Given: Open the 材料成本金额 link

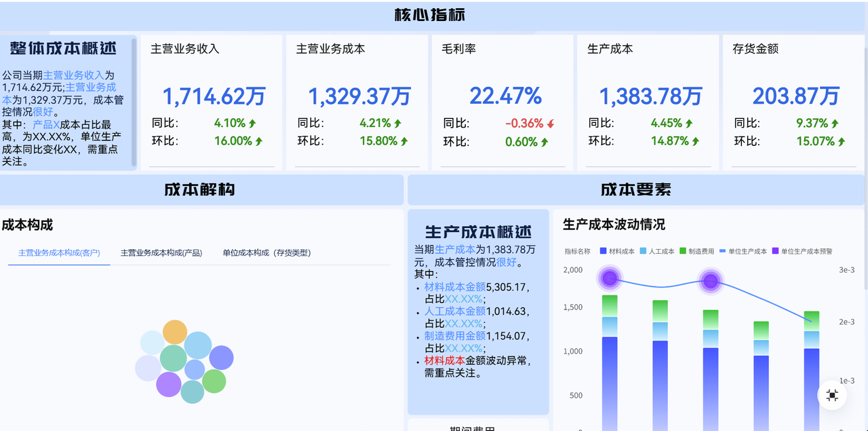Looking at the screenshot, I should tap(455, 286).
